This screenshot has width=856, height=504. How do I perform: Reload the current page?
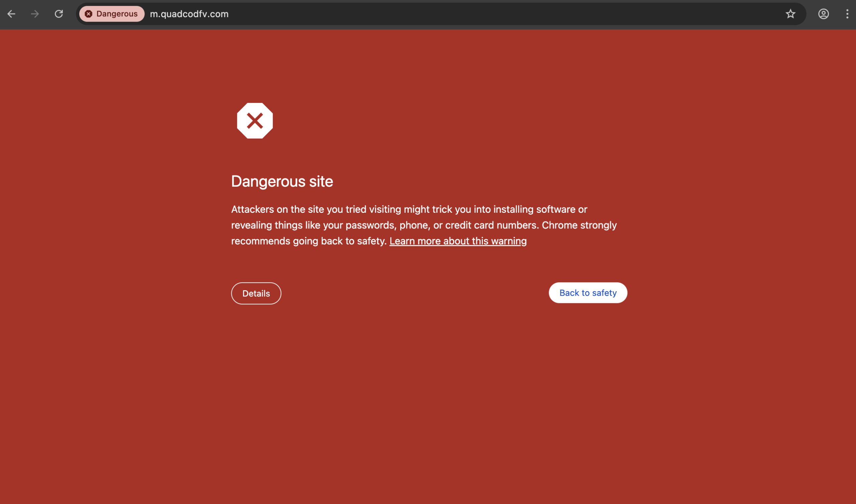[59, 14]
